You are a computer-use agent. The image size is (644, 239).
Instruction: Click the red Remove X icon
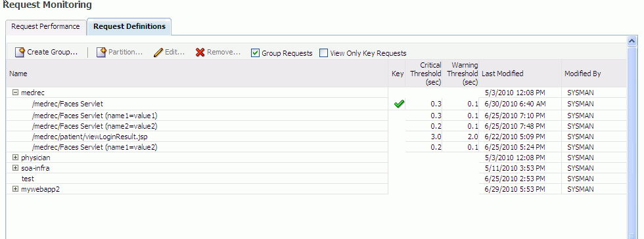[x=200, y=52]
